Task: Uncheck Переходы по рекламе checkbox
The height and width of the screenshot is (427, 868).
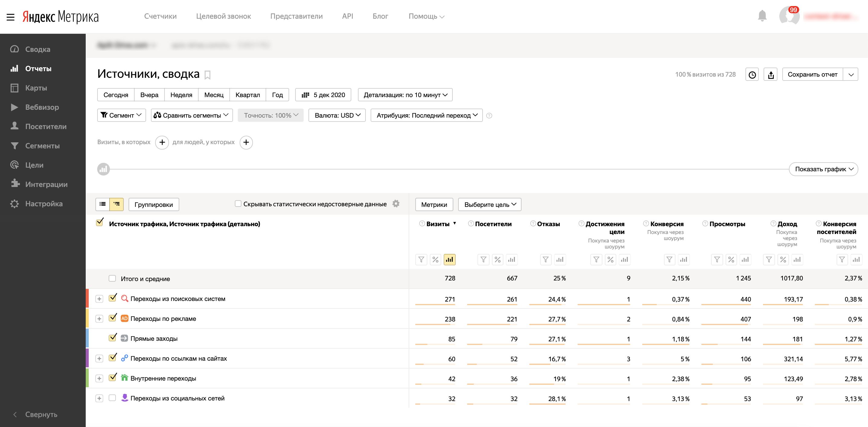Action: point(113,318)
